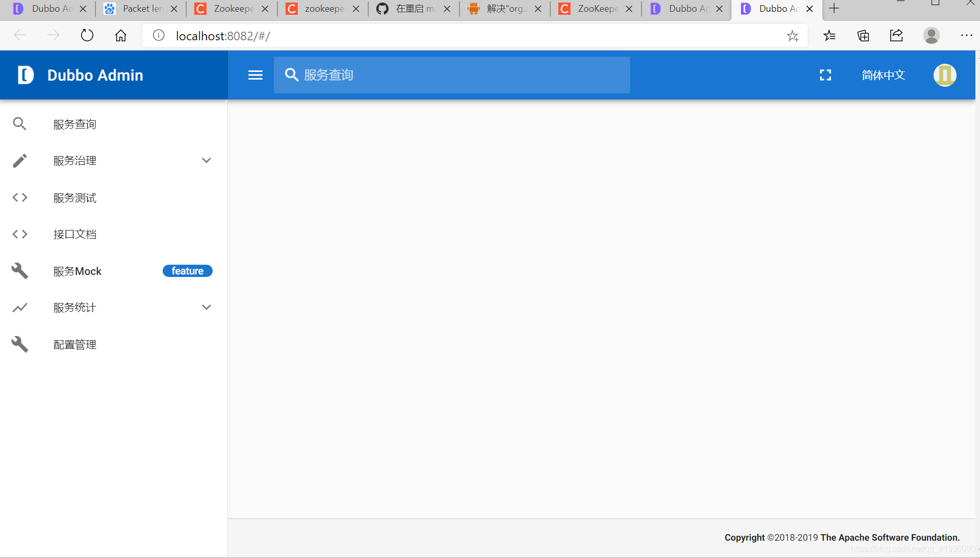
Task: Select 接口文档 in the sidebar
Action: [75, 234]
